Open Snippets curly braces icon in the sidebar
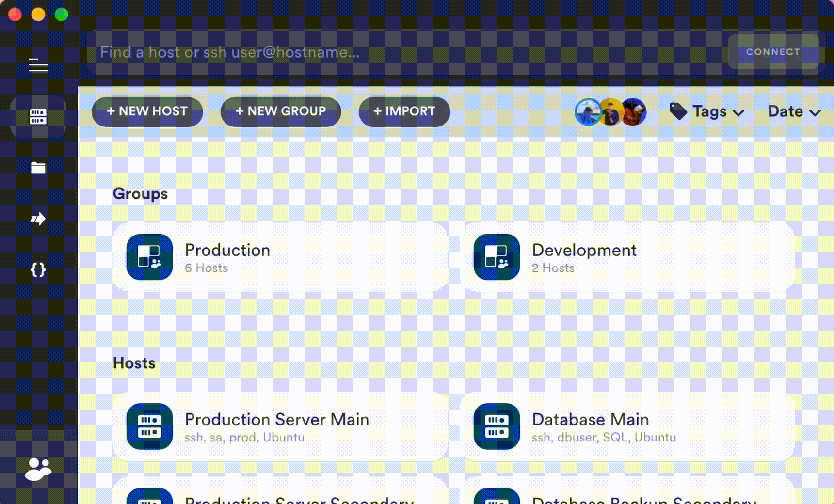This screenshot has height=504, width=834. pyautogui.click(x=38, y=270)
